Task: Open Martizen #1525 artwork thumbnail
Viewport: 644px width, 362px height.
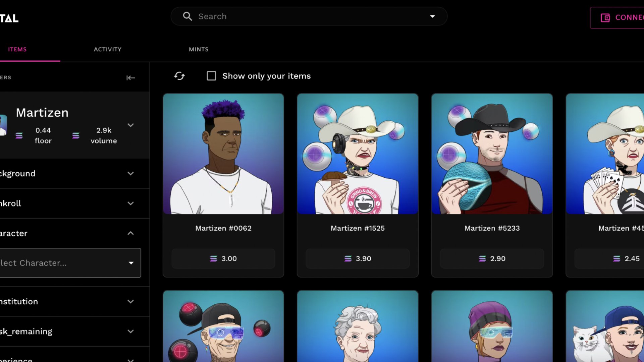Action: coord(358,154)
